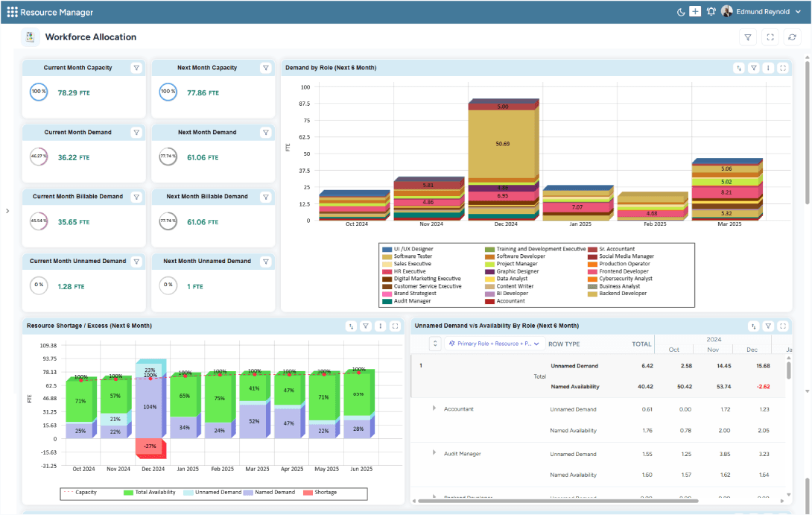Open Resource Shortage / Excess options menu
Screen dimensions: 812x515
click(x=381, y=326)
